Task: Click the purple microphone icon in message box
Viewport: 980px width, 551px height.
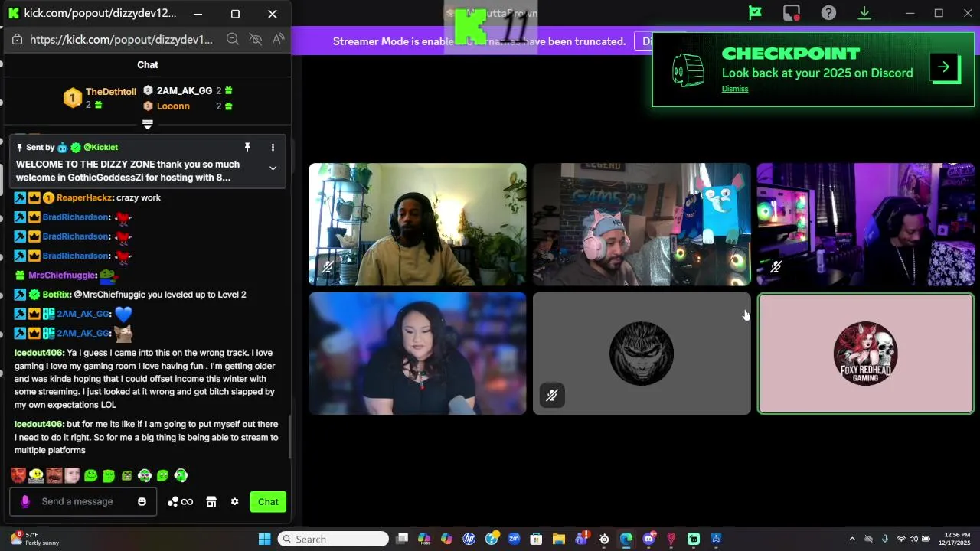Action: [25, 501]
